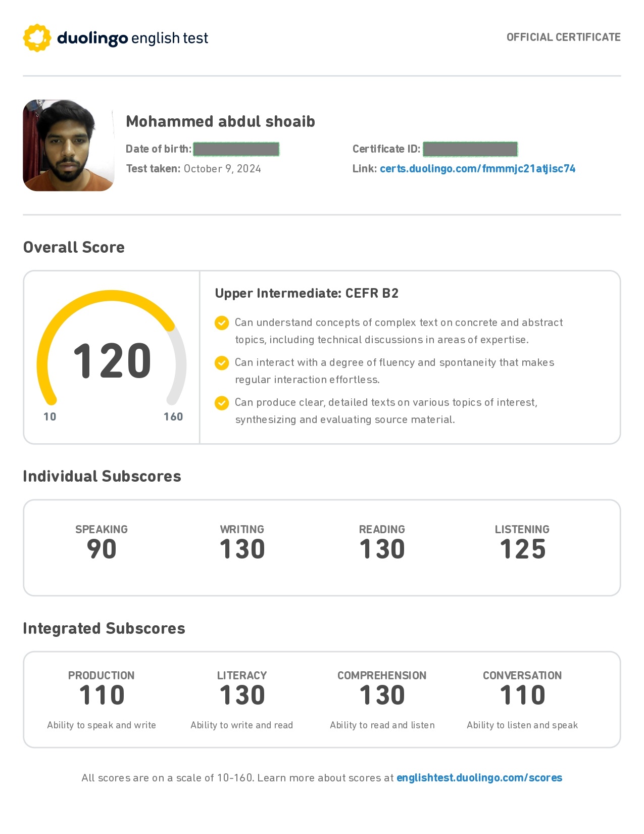Open the englishtest.duolingo.com/scores link
This screenshot has height=834, width=644.
coord(479,778)
